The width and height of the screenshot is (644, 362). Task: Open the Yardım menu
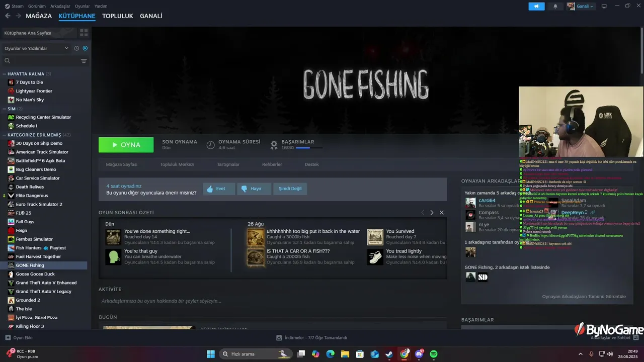click(101, 6)
